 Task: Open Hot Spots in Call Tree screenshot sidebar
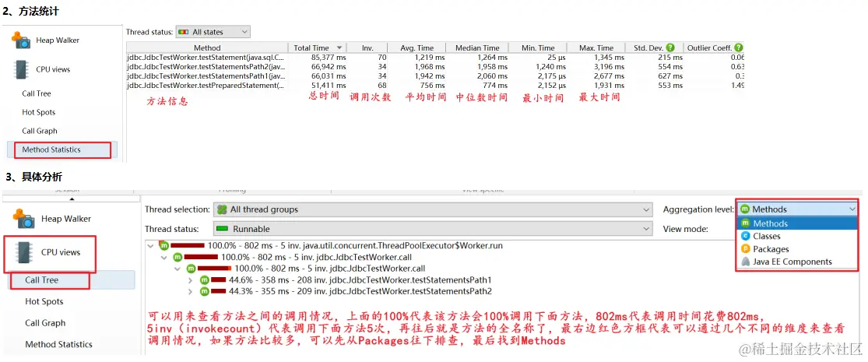(44, 302)
